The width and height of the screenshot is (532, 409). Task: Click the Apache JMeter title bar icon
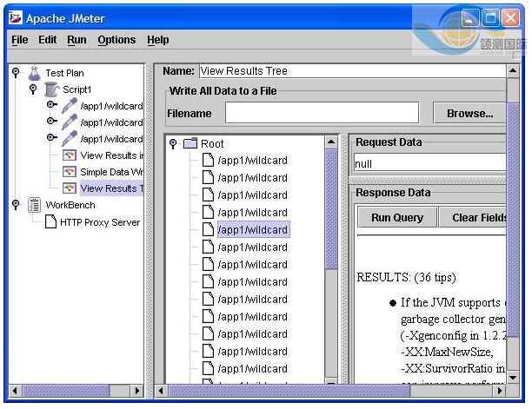click(16, 17)
